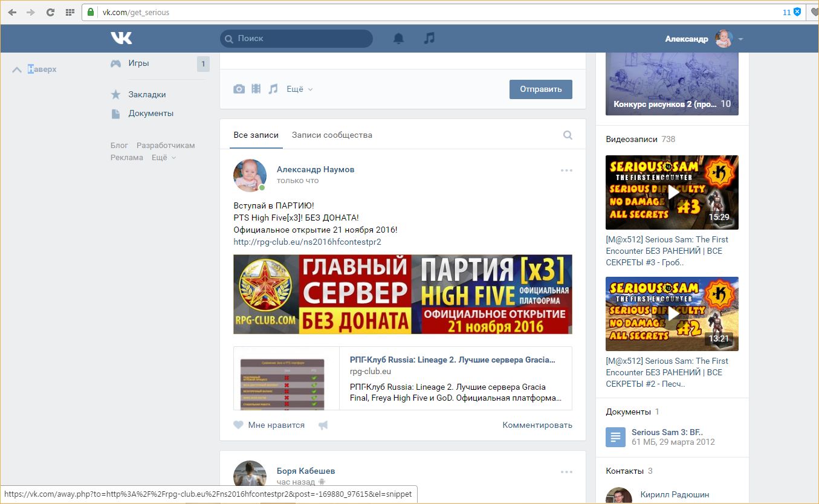The width and height of the screenshot is (819, 504).
Task: Click Комментировать under the post
Action: [x=537, y=425]
